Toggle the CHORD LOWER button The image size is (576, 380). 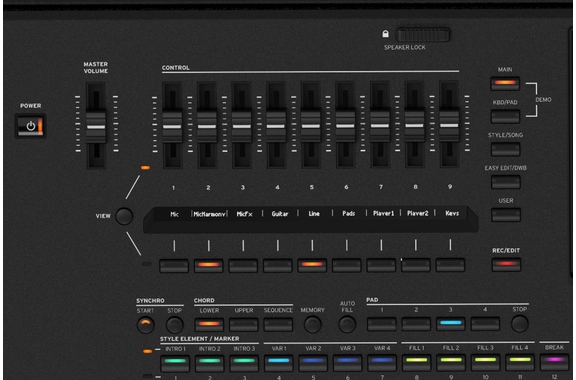coord(209,325)
